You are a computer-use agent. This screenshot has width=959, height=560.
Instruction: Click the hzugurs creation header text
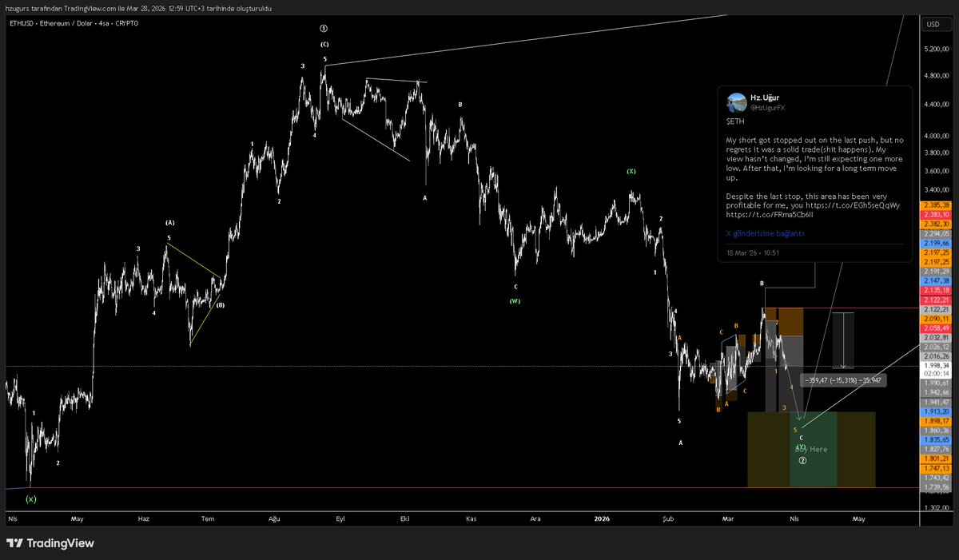pos(139,7)
